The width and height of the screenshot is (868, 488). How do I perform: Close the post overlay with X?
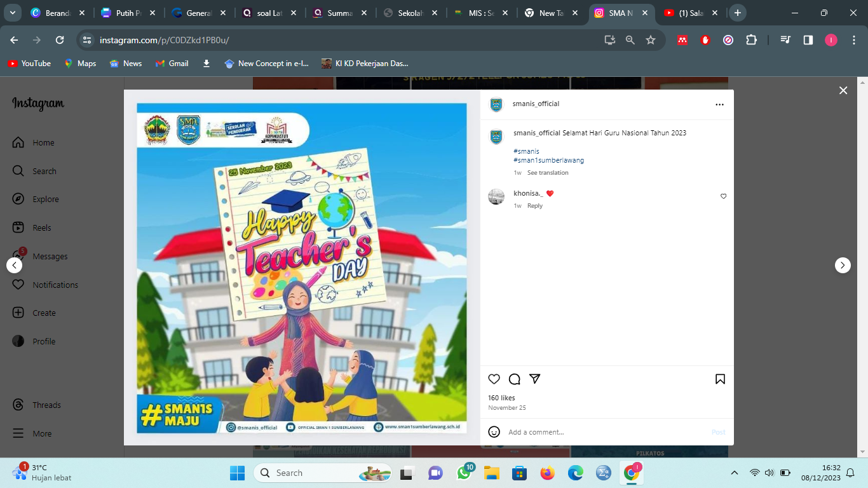[x=843, y=91]
